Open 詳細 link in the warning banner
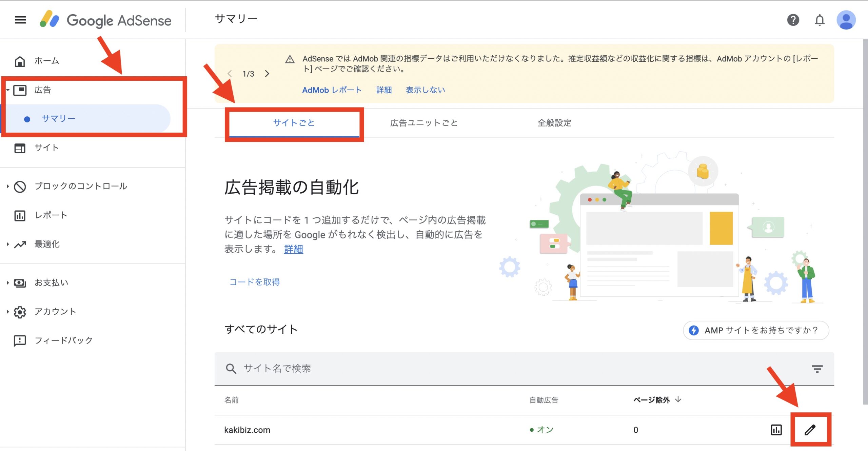Screen dimensions: 868x451 click(384, 90)
